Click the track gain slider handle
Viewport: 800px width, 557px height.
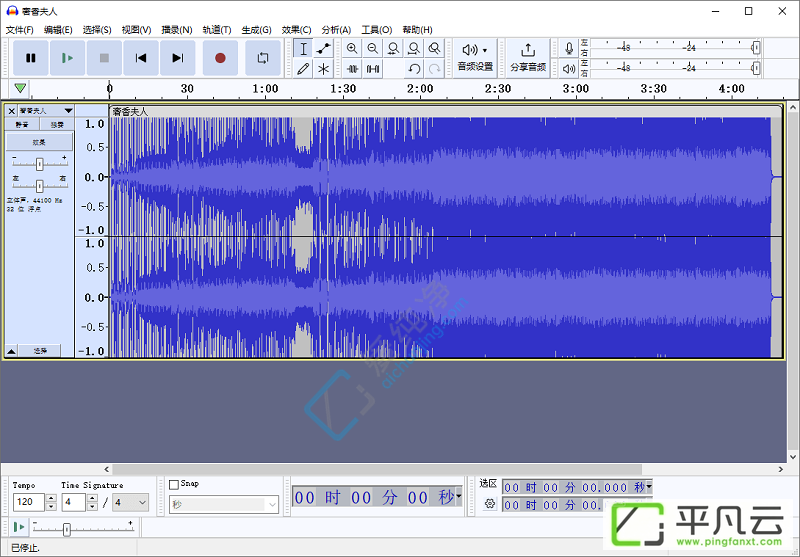click(x=39, y=164)
